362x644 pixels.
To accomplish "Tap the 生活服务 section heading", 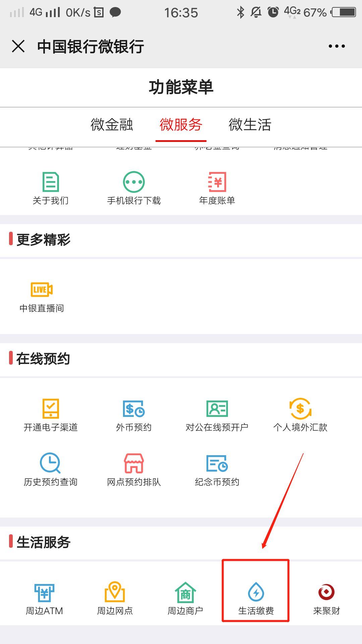I will 44,542.
